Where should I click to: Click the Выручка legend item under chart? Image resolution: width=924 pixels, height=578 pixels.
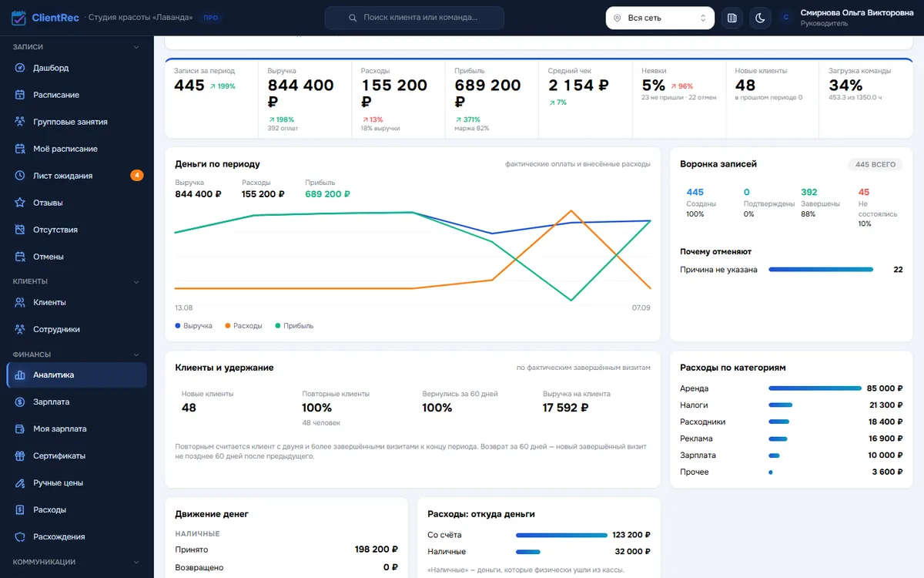(x=193, y=326)
